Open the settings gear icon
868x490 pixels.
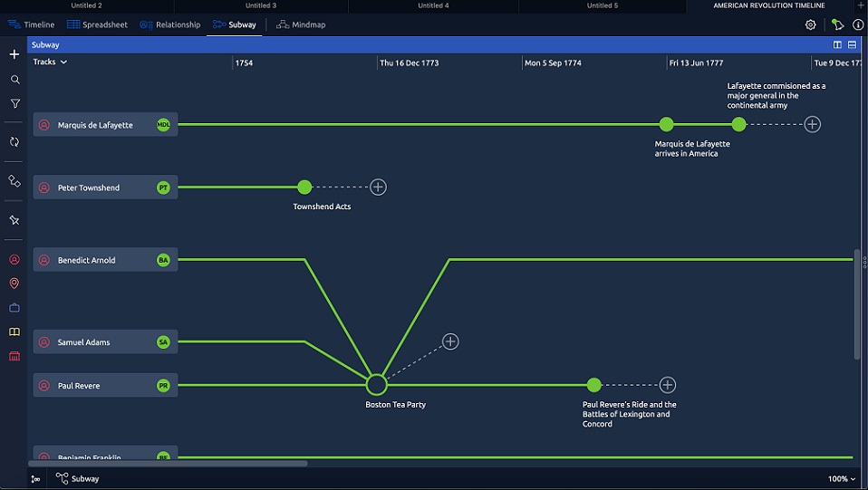810,25
